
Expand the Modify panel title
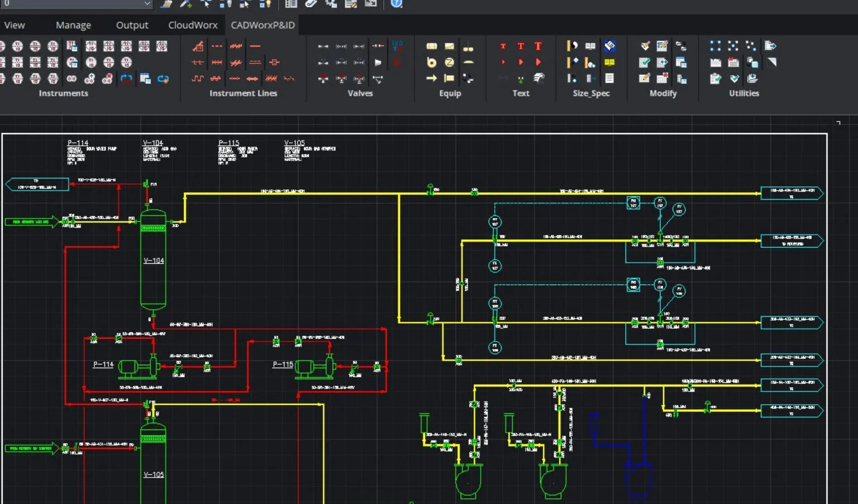pyautogui.click(x=663, y=93)
